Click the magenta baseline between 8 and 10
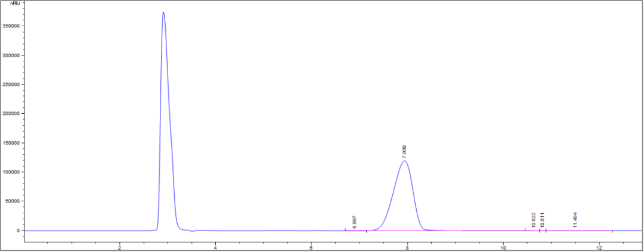This screenshot has height=252, width=644. [x=477, y=231]
